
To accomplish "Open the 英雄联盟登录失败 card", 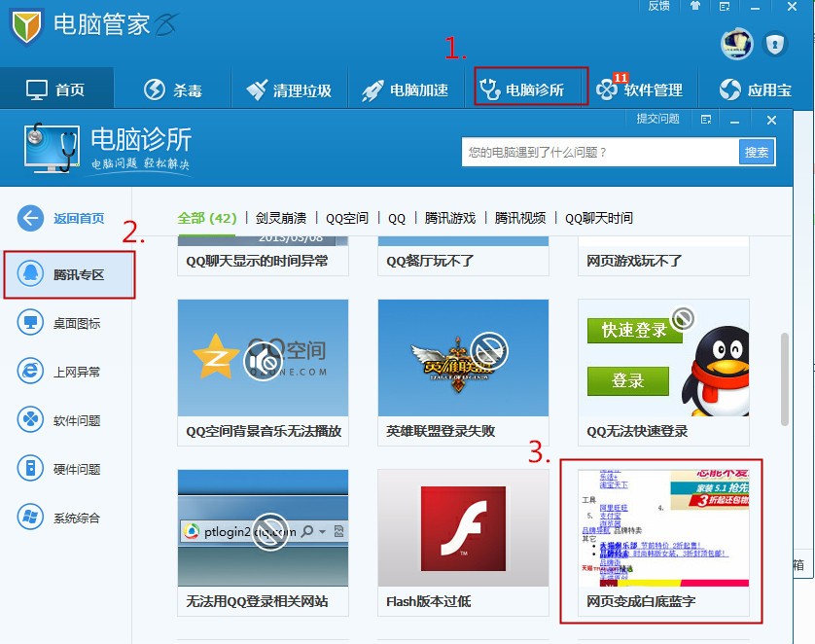I will [463, 373].
